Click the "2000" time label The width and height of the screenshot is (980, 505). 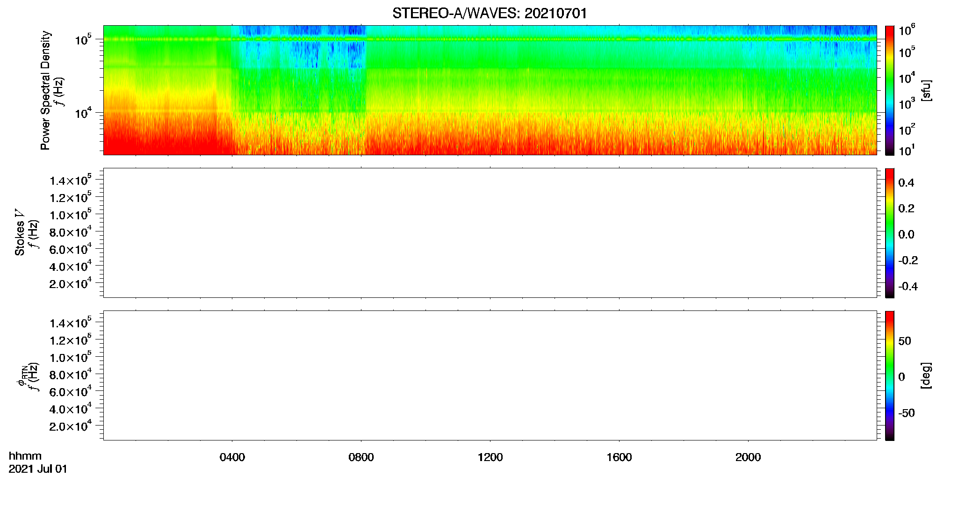[x=748, y=457]
